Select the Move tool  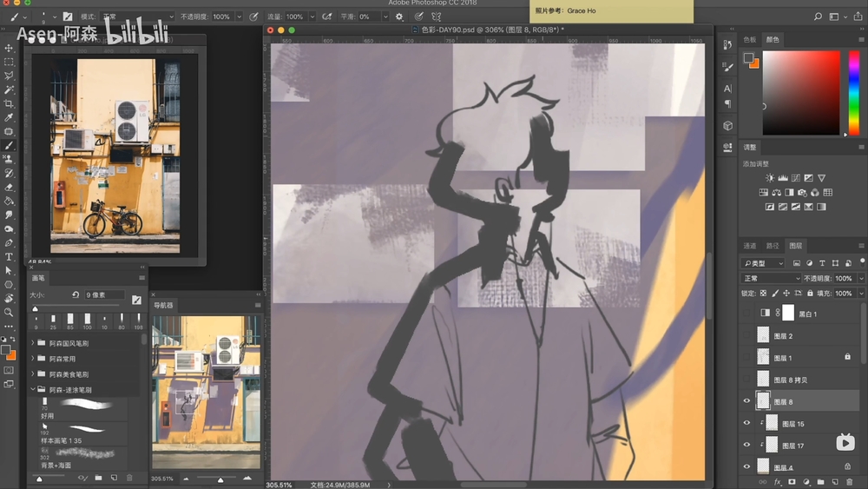pos(9,48)
